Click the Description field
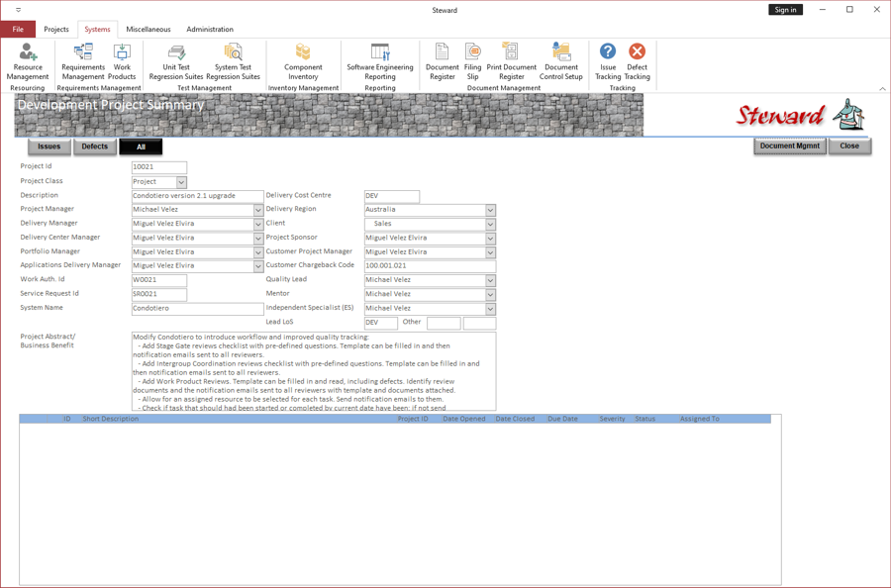The height and width of the screenshot is (588, 891). (198, 196)
